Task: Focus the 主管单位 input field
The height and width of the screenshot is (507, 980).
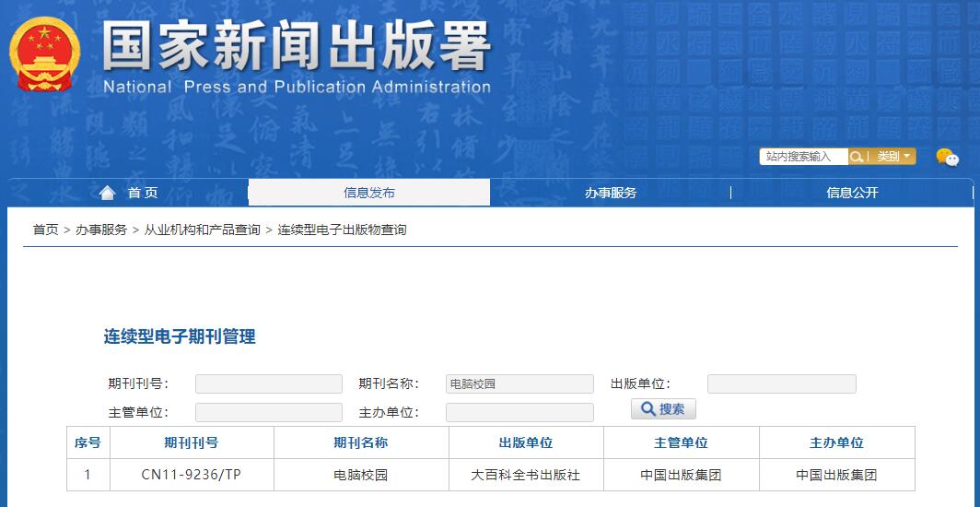Action: [x=269, y=413]
